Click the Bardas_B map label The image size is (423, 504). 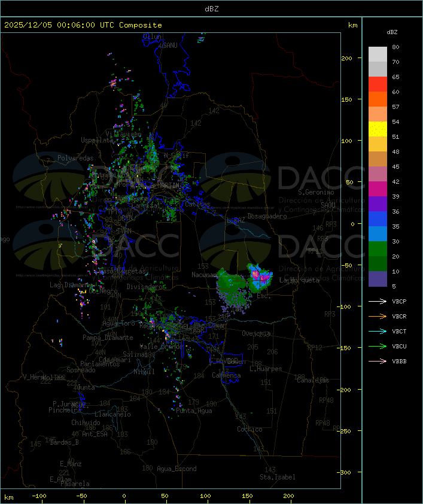click(64, 442)
